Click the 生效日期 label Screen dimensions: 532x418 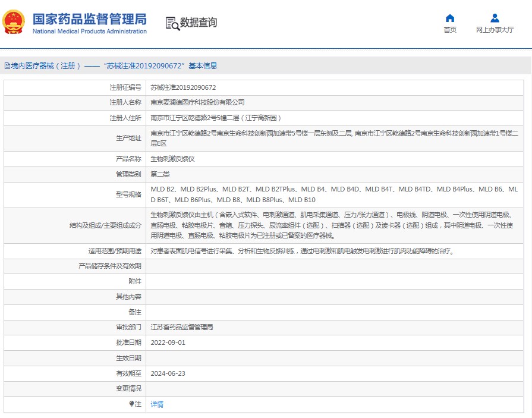pos(128,358)
